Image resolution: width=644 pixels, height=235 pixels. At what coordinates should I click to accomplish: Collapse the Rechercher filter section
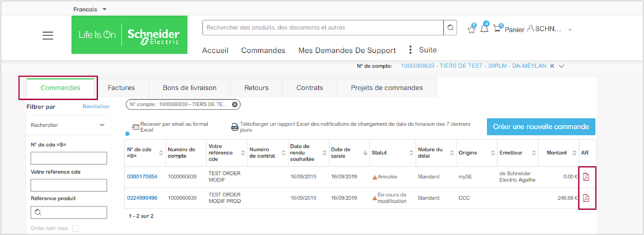click(x=102, y=125)
